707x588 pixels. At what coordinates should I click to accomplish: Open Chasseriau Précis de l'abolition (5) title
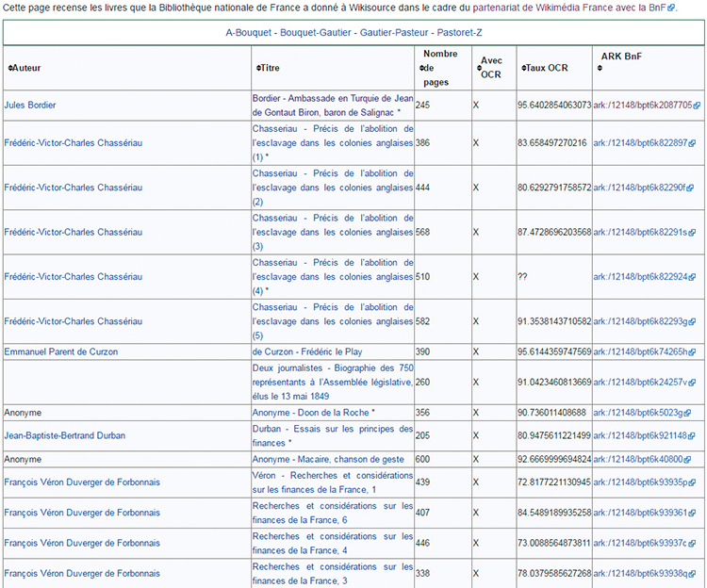point(333,321)
